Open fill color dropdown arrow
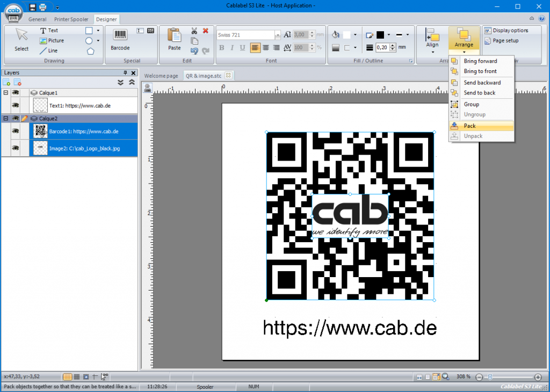 [x=355, y=35]
